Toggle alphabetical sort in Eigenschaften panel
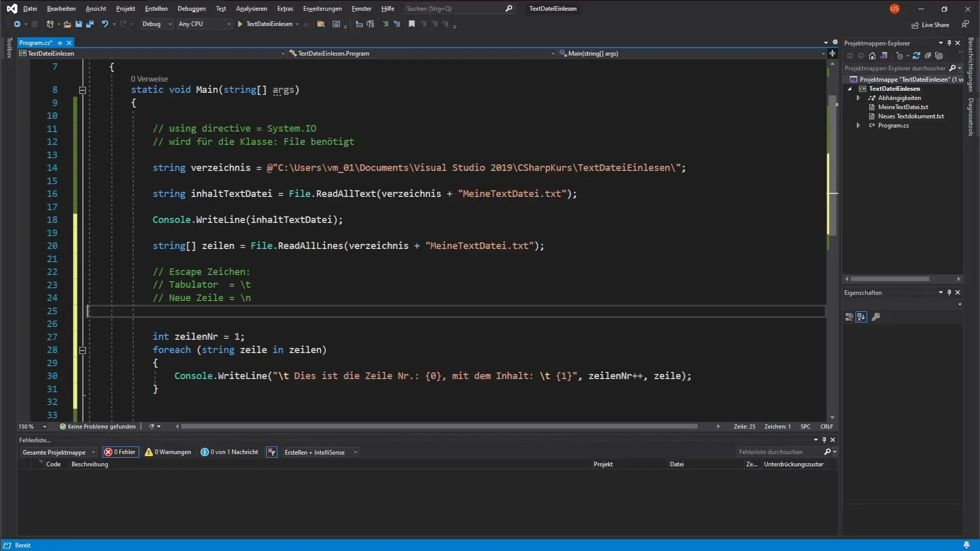Viewport: 980px width, 551px height. (862, 317)
